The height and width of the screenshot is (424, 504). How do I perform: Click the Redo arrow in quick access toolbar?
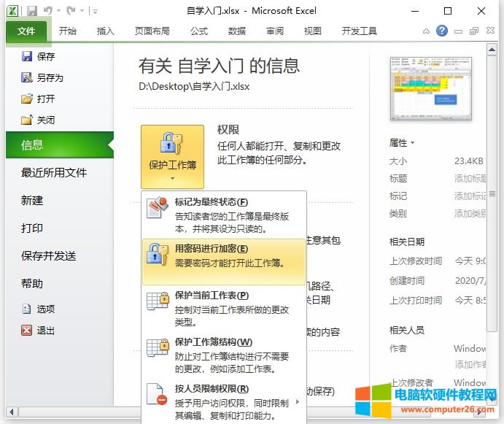(71, 11)
